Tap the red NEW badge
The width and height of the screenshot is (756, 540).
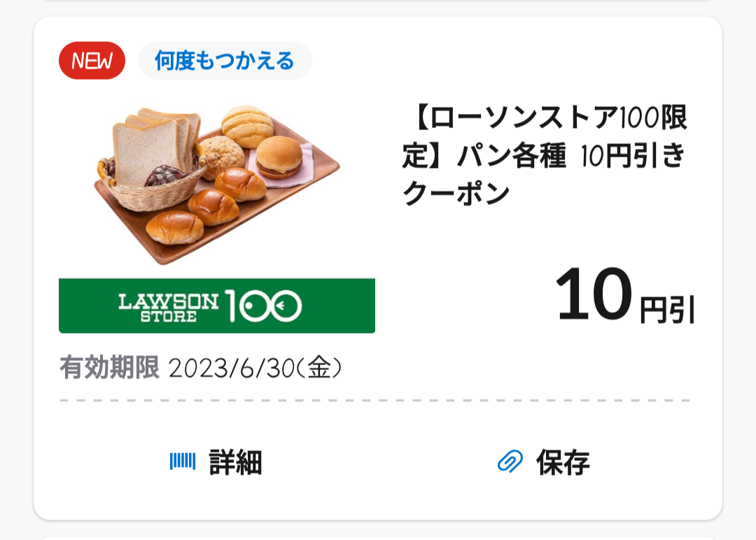coord(92,61)
